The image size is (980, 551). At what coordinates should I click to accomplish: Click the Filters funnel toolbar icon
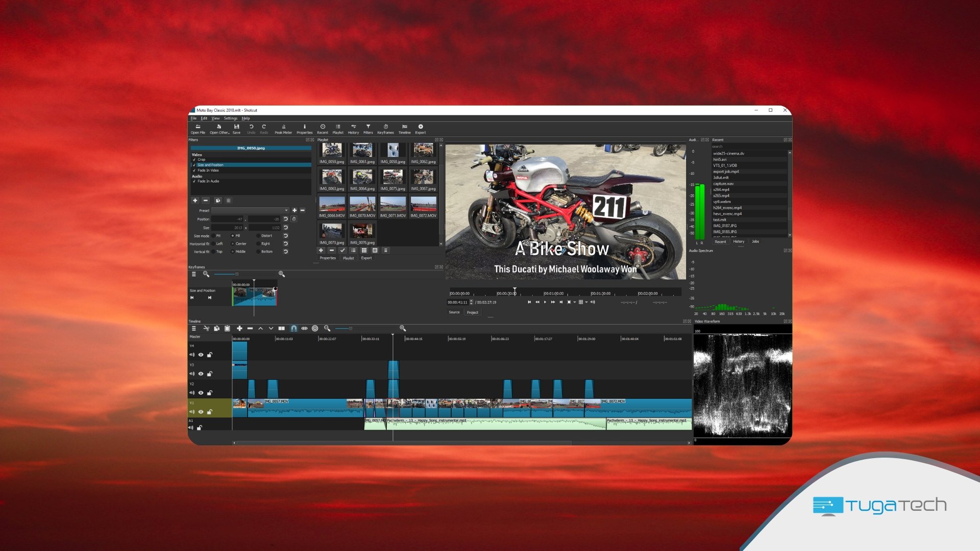(x=368, y=129)
